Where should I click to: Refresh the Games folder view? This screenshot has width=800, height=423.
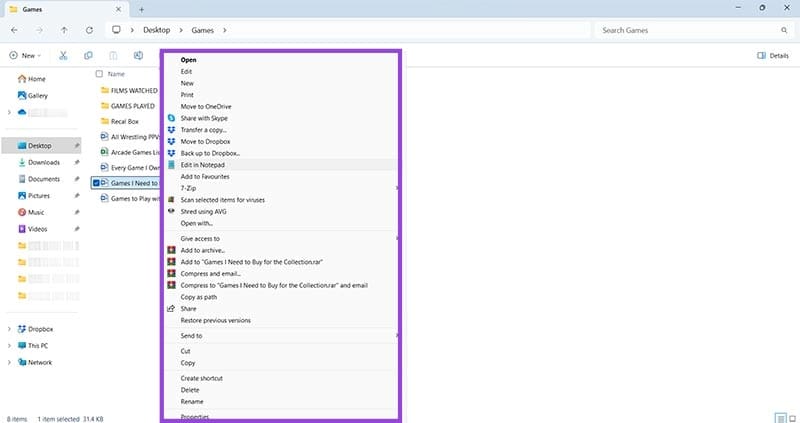pos(89,30)
